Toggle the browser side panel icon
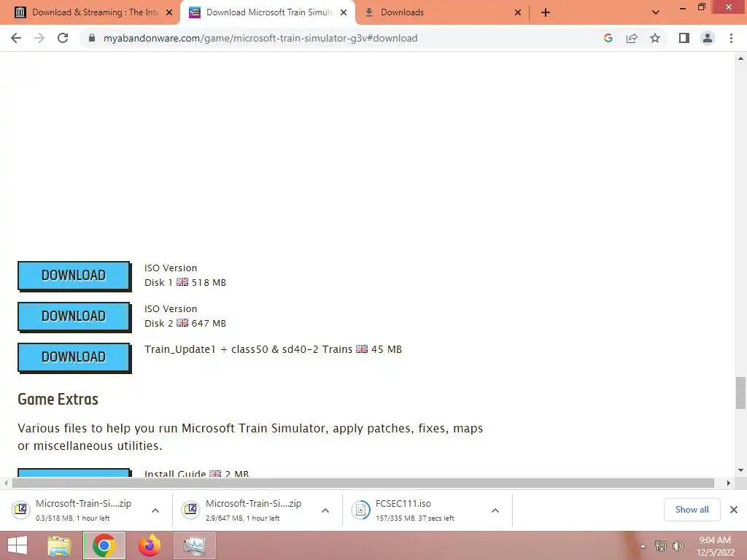 coord(684,38)
